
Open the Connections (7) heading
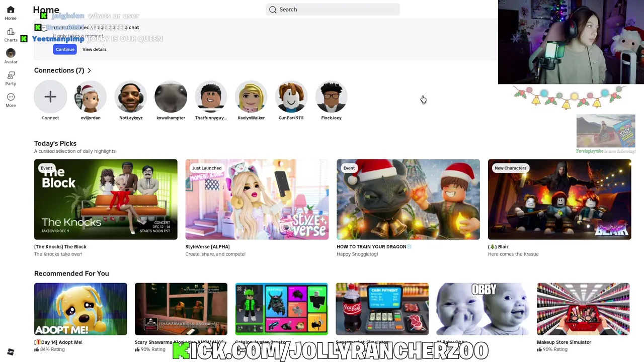(x=59, y=70)
